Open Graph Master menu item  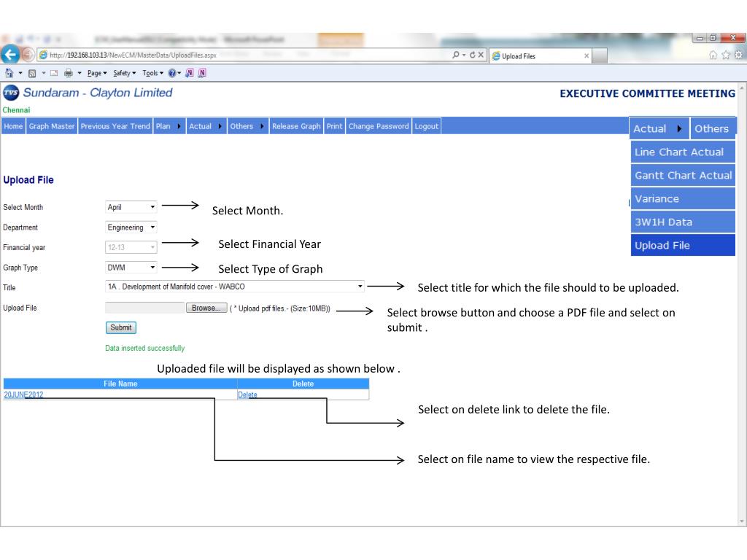[x=52, y=126]
